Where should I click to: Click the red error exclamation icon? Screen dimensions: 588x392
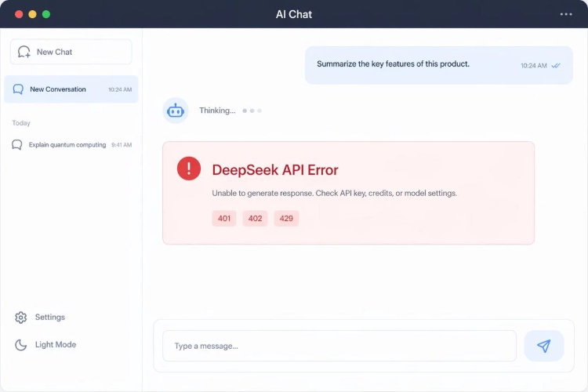click(x=189, y=169)
